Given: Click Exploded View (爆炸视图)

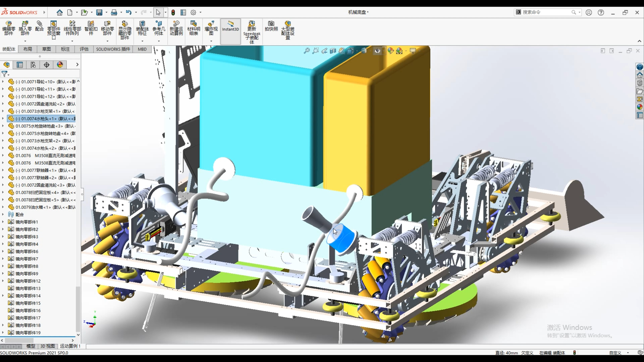Looking at the screenshot, I should (x=211, y=28).
